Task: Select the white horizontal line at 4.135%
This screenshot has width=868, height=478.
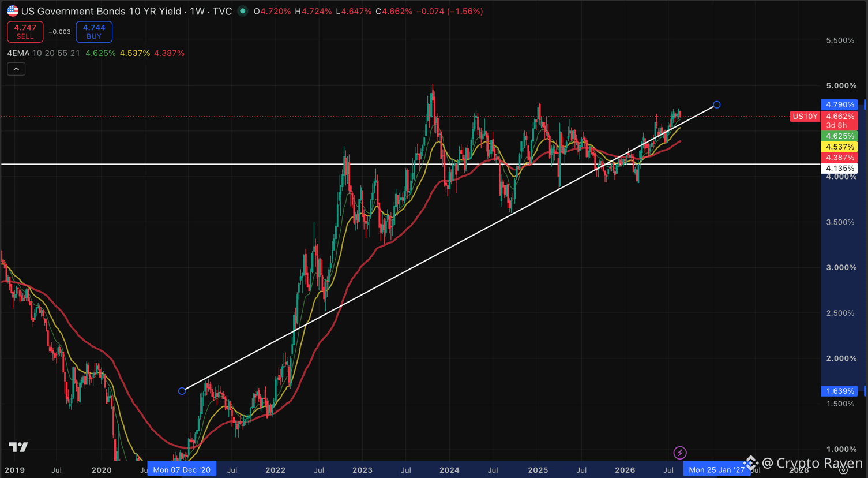Action: pyautogui.click(x=411, y=165)
